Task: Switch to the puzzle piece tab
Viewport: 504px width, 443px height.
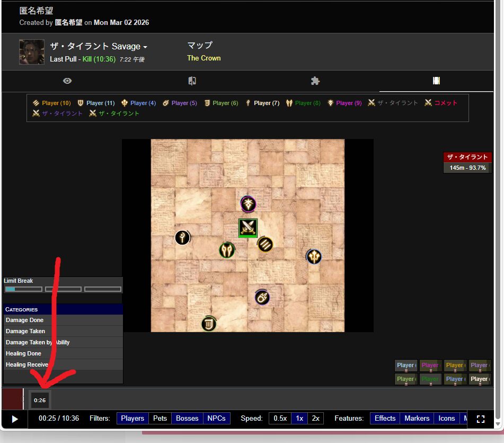Action: (315, 81)
